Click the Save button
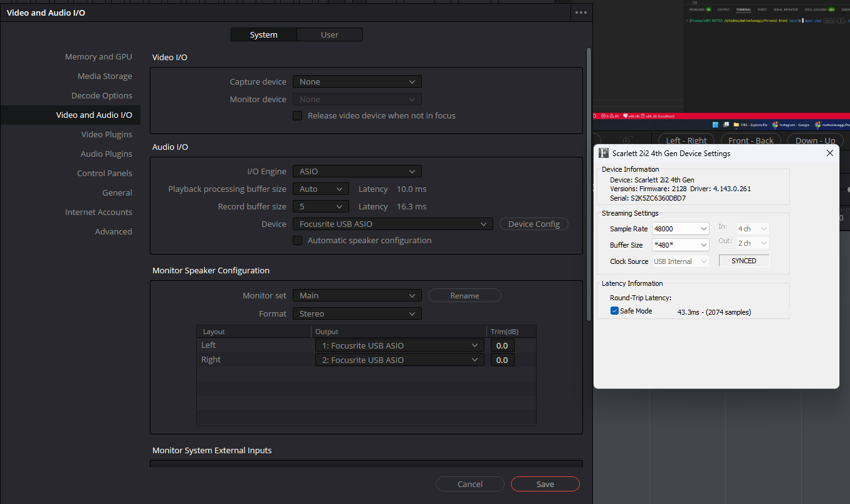 pyautogui.click(x=545, y=484)
